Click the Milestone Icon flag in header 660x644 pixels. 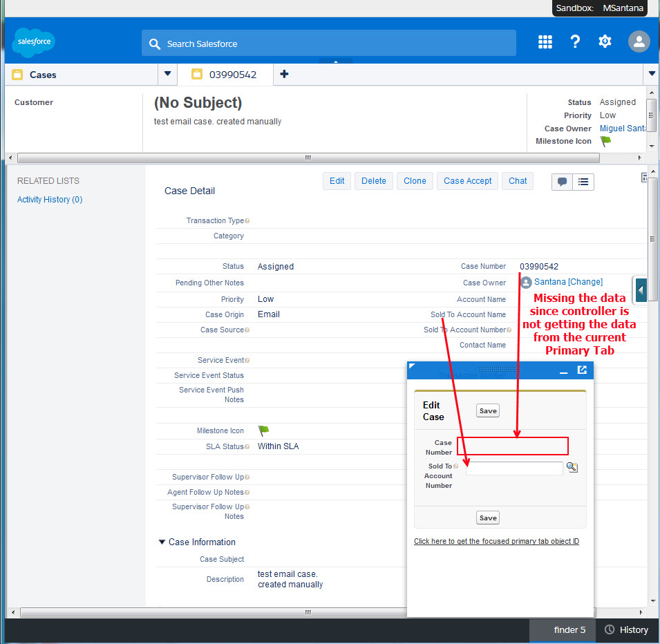tap(605, 141)
